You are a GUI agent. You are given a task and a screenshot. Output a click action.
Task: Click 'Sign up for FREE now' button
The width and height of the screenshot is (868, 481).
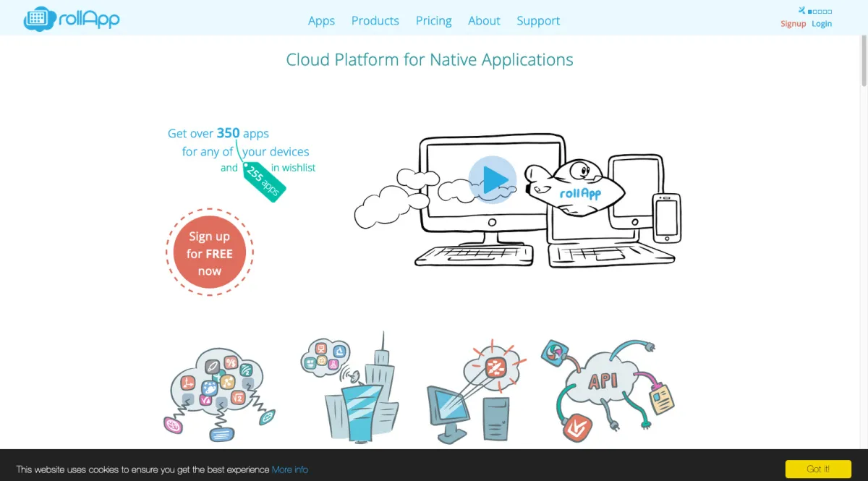[210, 252]
